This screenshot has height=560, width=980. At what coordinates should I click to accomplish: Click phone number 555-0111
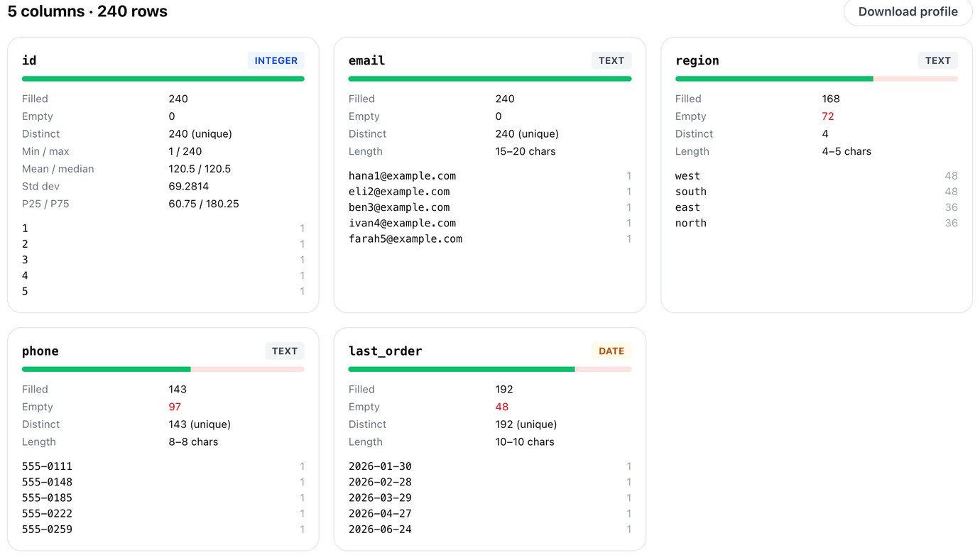click(x=47, y=466)
